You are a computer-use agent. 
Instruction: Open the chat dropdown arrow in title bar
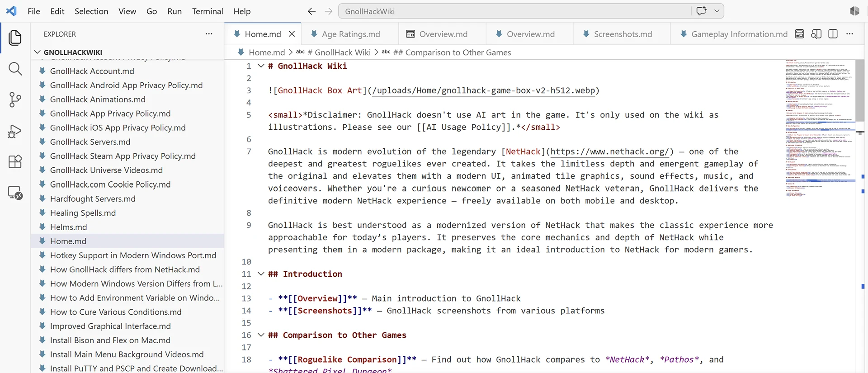click(717, 11)
